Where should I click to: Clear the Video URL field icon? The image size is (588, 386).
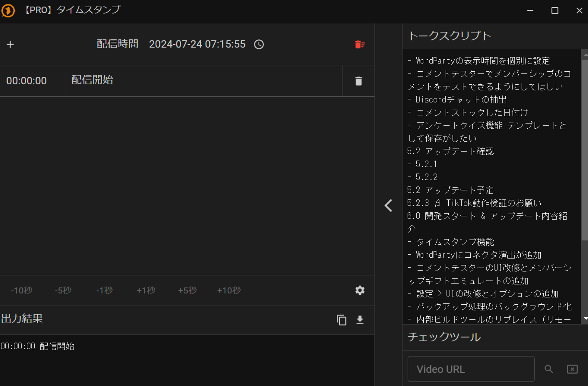572,369
